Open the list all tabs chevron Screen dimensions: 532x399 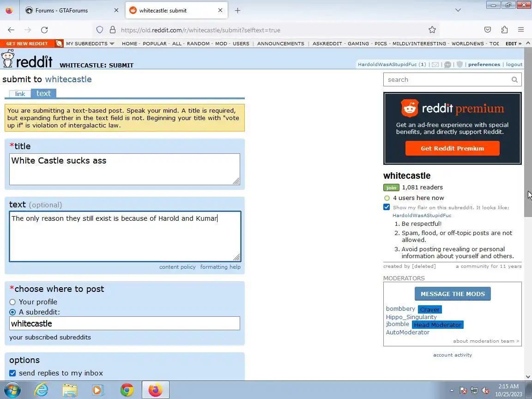click(458, 10)
